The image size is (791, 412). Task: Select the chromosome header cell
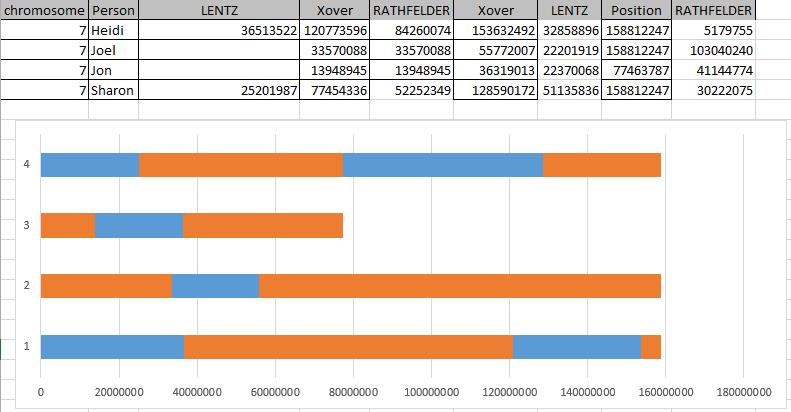pos(44,10)
